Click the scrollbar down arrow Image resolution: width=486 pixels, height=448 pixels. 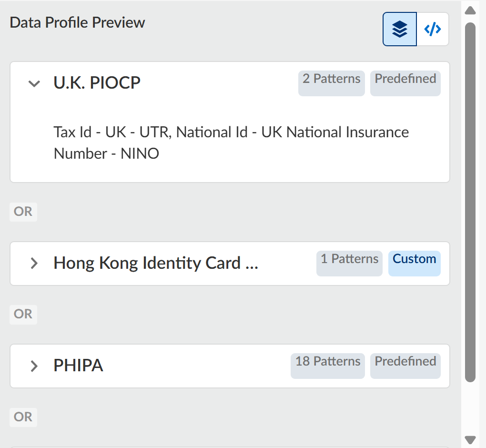tap(470, 439)
